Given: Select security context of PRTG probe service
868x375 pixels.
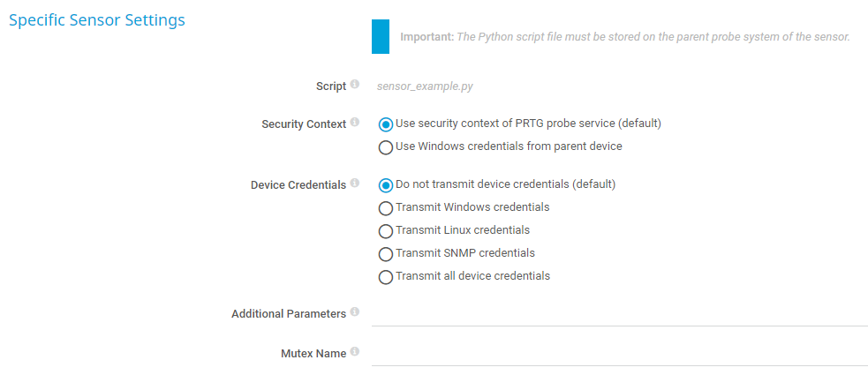Looking at the screenshot, I should point(385,124).
